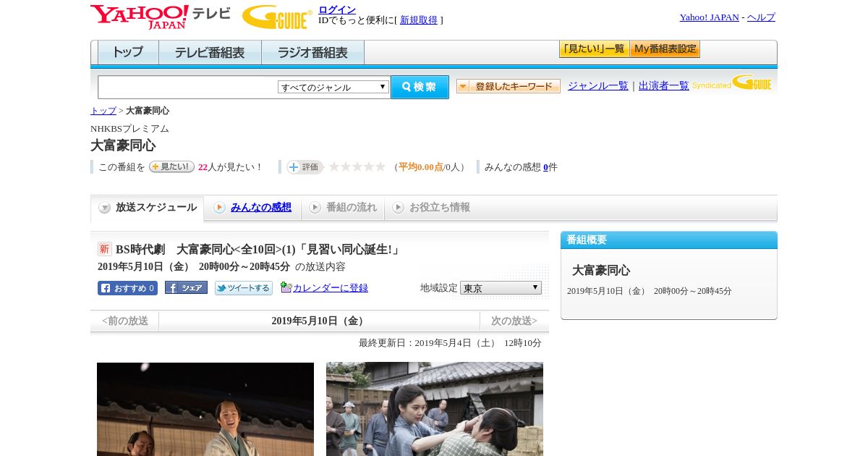The image size is (868, 456).
Task: Select the みんなの感想 tab
Action: pyautogui.click(x=252, y=208)
